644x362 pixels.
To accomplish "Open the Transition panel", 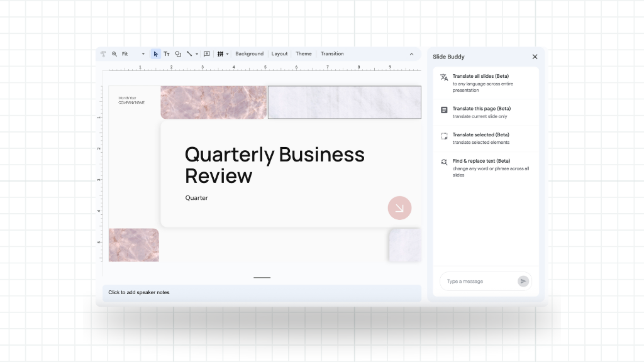I will click(332, 54).
